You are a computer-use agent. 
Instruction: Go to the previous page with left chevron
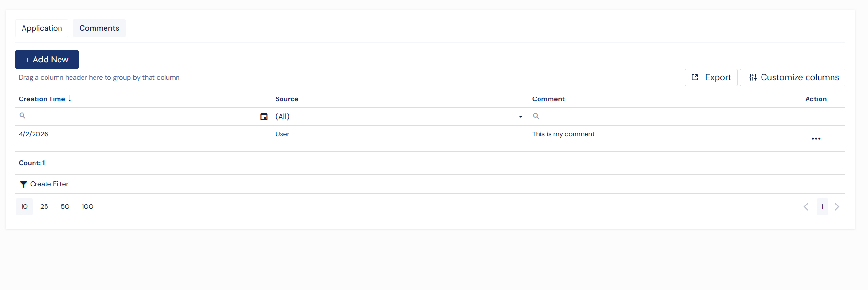tap(806, 207)
